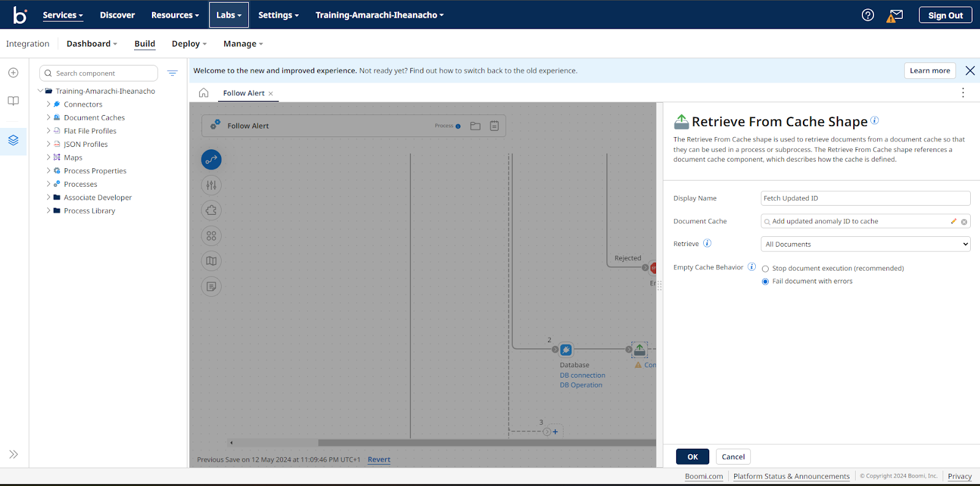Click the canvas horizontal scrollbar
Viewport: 980px width, 486px height.
point(487,443)
